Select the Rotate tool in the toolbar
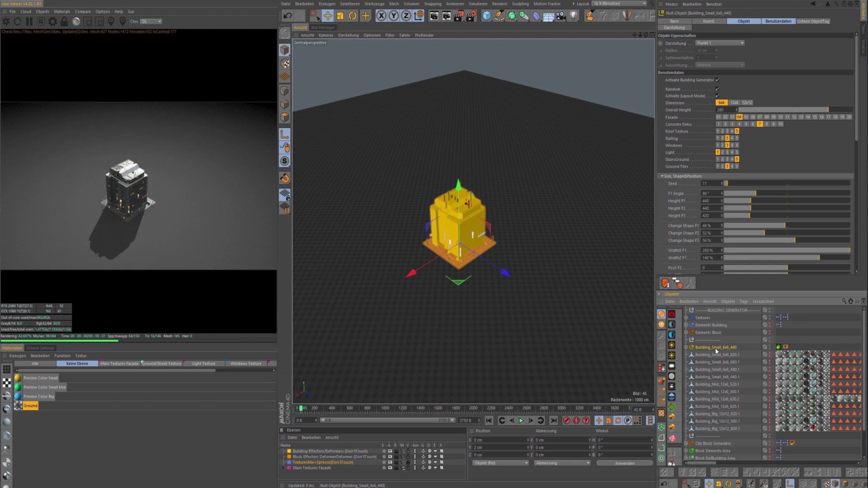Screen dimensions: 868x488 point(353,16)
